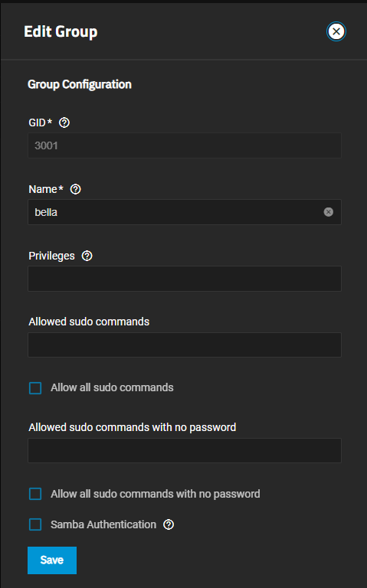Click the Samba Authentication label text
The height and width of the screenshot is (588, 367).
pyautogui.click(x=103, y=524)
